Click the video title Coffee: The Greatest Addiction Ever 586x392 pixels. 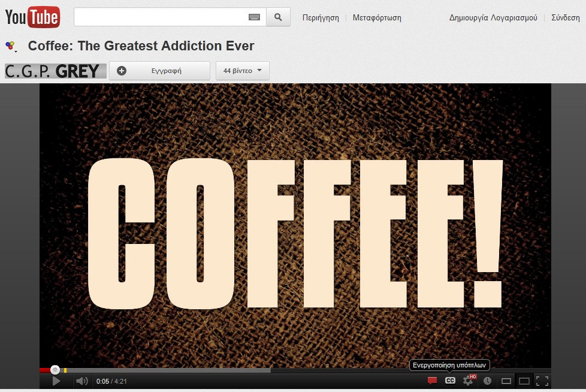141,46
